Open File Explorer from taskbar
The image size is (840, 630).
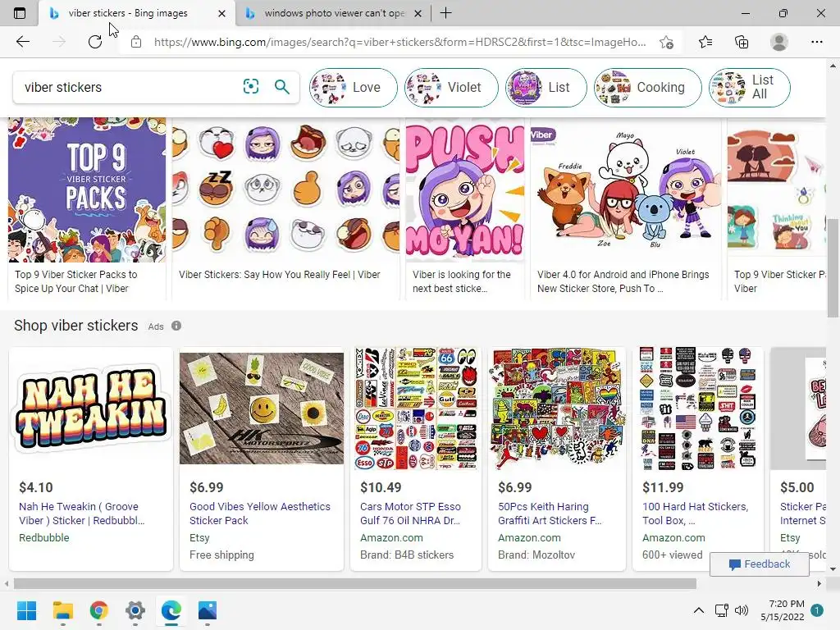click(62, 610)
